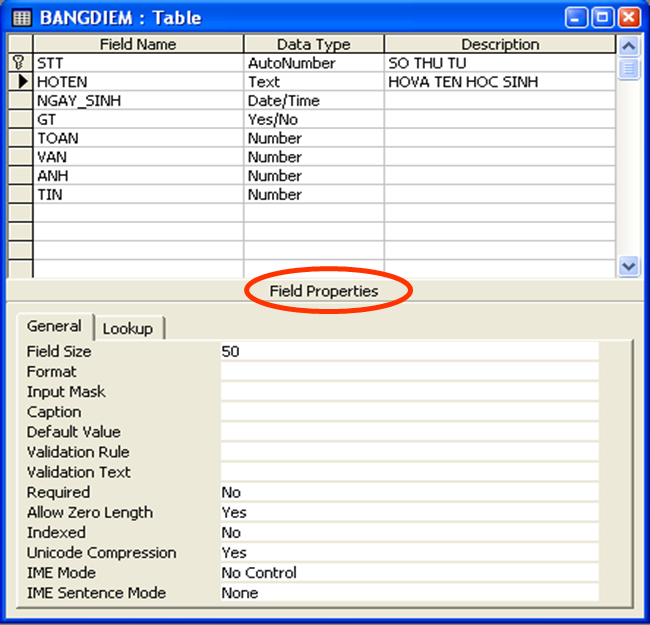Viewport: 650px width, 625px height.
Task: Open the Text data type cell for HOTEN
Action: (x=314, y=82)
